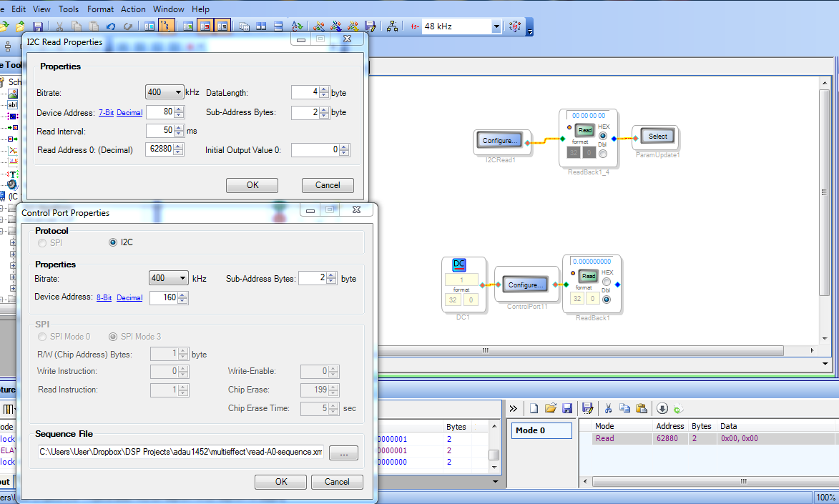Screen dimensions: 839x504
Task: Click the text 'T' icon in the toolbox tree
Action: click(12, 174)
